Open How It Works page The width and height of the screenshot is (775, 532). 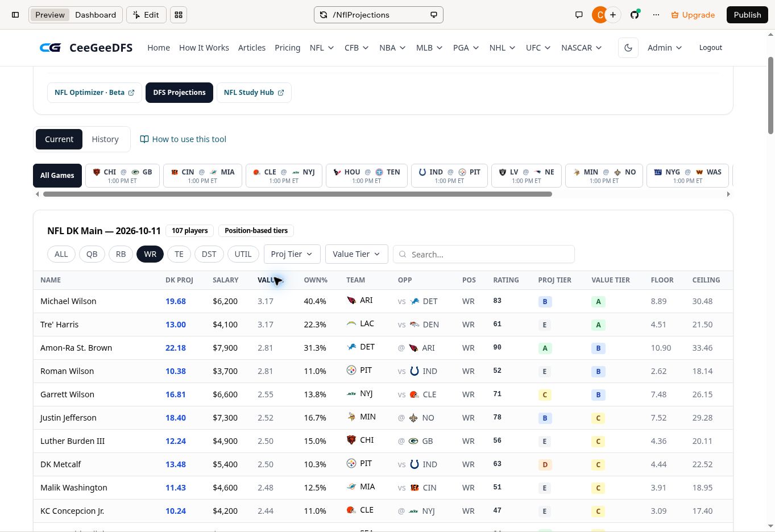pyautogui.click(x=204, y=48)
